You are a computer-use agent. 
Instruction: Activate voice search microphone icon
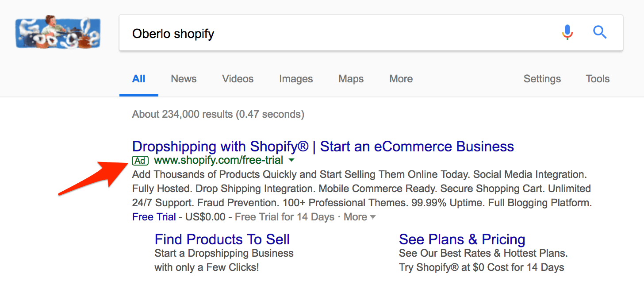(x=567, y=32)
